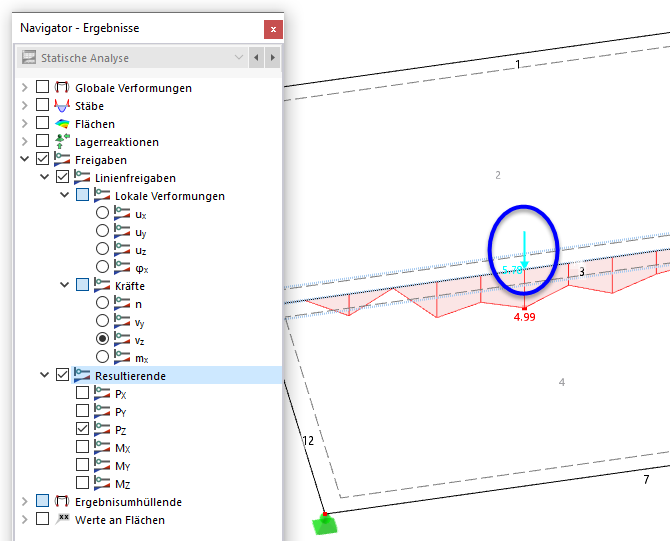The height and width of the screenshot is (541, 670).
Task: Click the Resultierende icon
Action: click(82, 375)
